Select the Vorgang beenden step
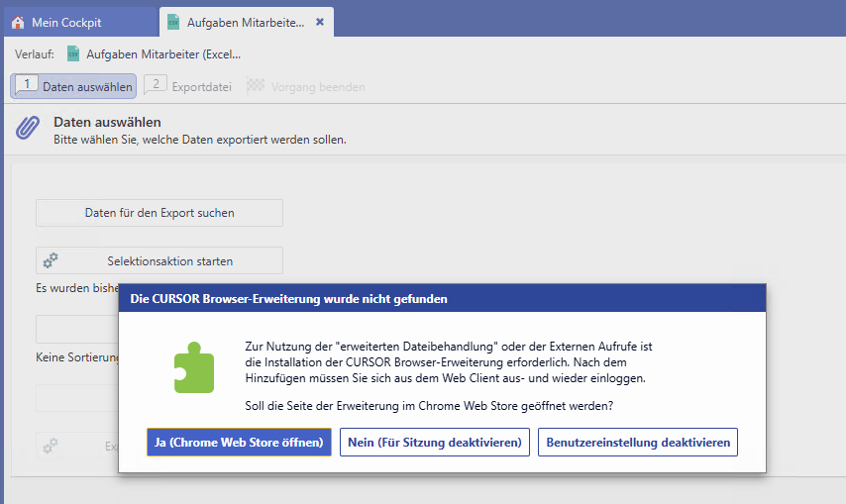Screen dimensions: 846x504 point(317,87)
